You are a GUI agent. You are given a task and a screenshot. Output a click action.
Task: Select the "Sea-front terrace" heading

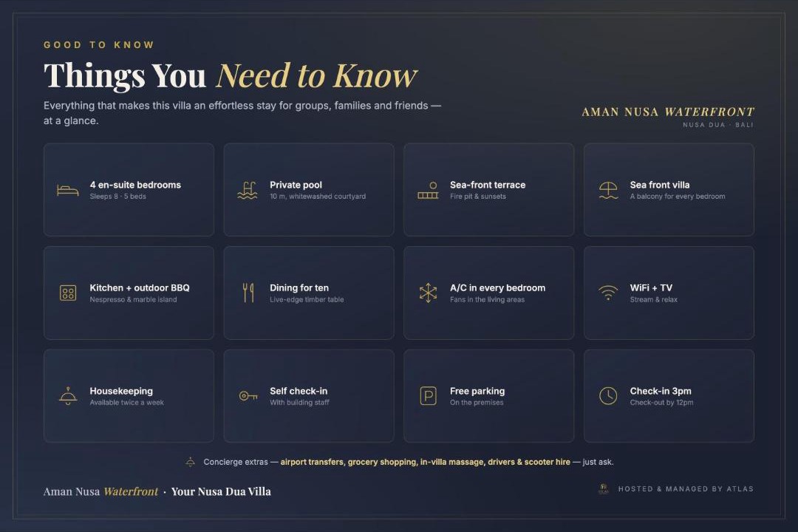pos(488,185)
